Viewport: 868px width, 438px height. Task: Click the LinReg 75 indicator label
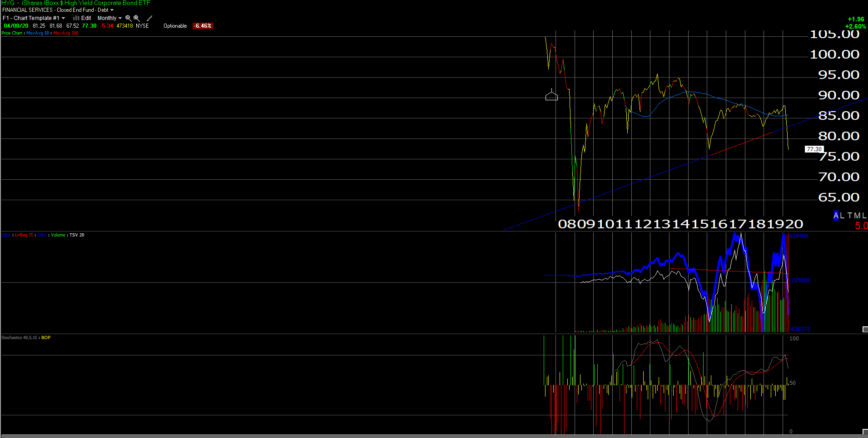pyautogui.click(x=24, y=235)
